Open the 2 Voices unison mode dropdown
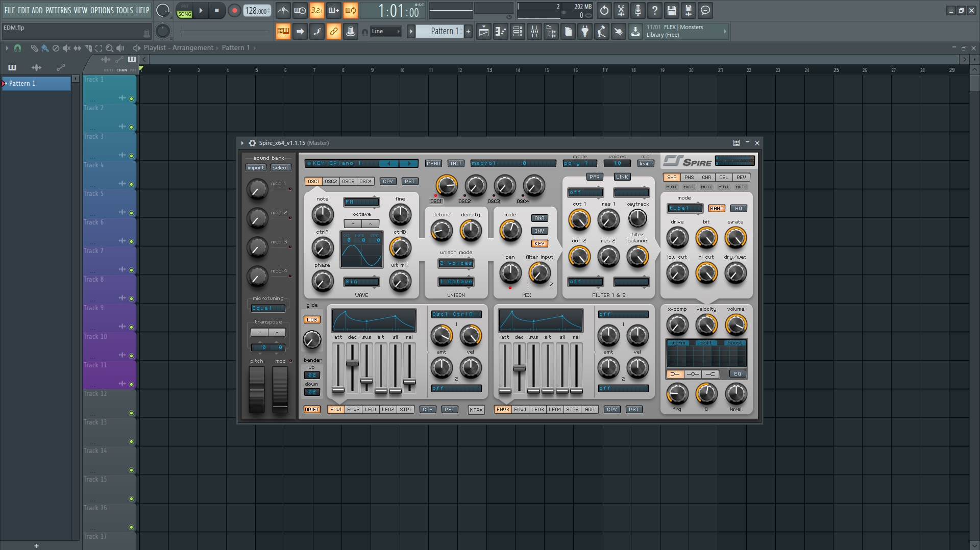Screen dimensions: 980x550 (x=456, y=263)
